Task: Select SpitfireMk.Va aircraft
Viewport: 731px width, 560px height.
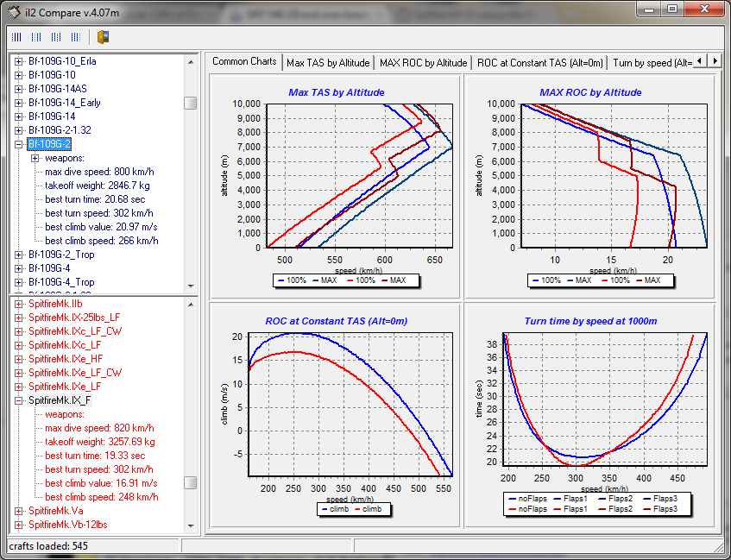Action: [55, 511]
